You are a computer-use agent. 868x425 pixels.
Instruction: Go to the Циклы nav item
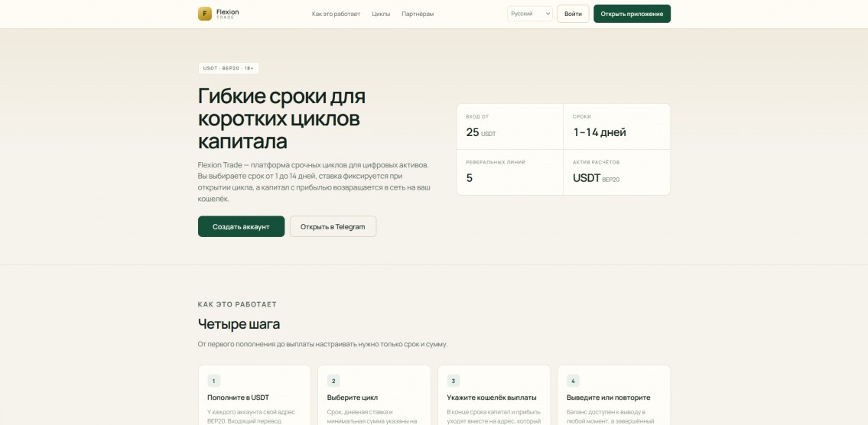[x=381, y=14]
